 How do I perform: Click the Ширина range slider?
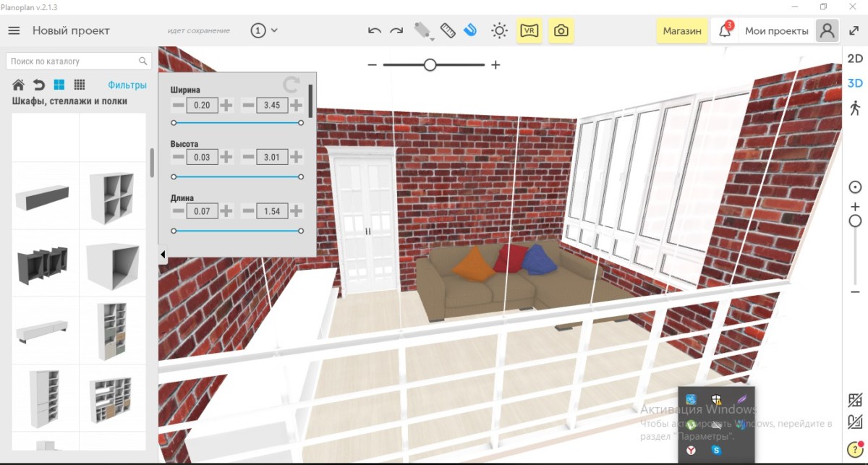[x=237, y=123]
